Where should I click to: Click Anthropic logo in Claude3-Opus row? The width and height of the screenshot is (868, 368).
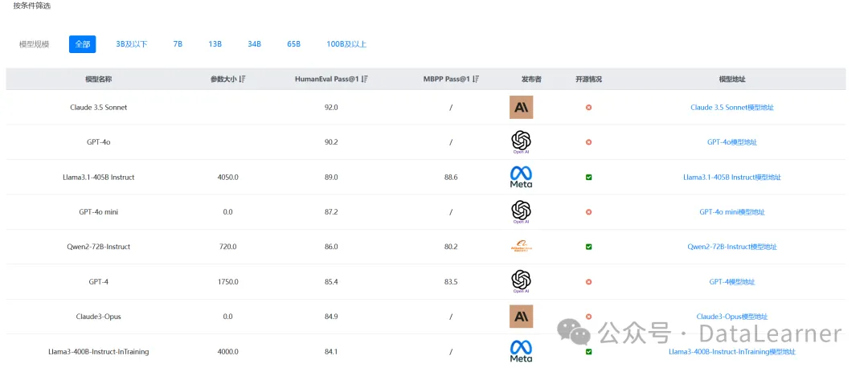point(521,317)
